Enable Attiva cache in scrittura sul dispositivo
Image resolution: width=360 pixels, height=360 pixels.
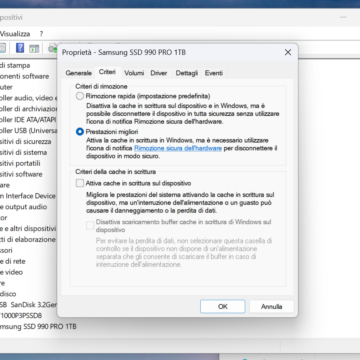pos(80,183)
